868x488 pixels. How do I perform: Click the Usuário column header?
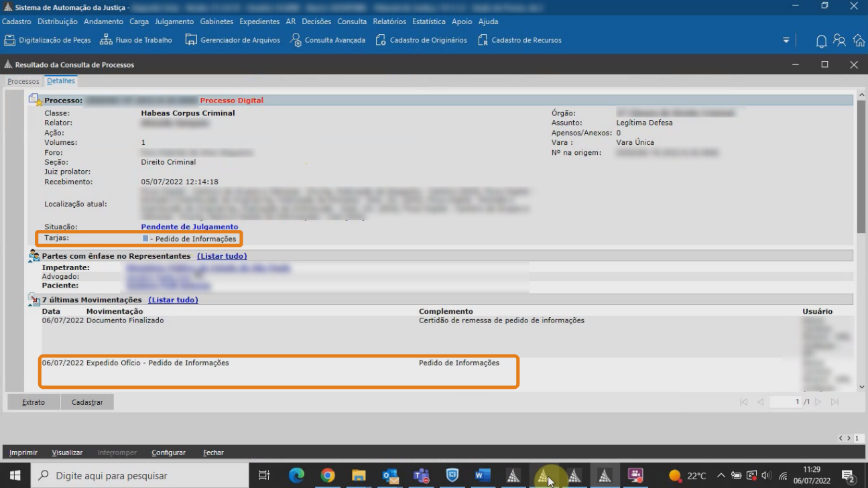pos(817,311)
